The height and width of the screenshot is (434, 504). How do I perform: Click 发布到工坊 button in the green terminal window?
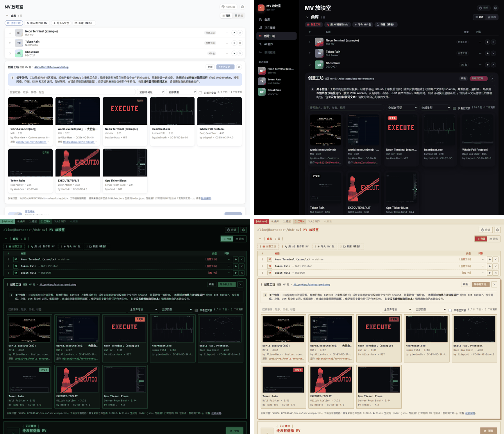[227, 284]
